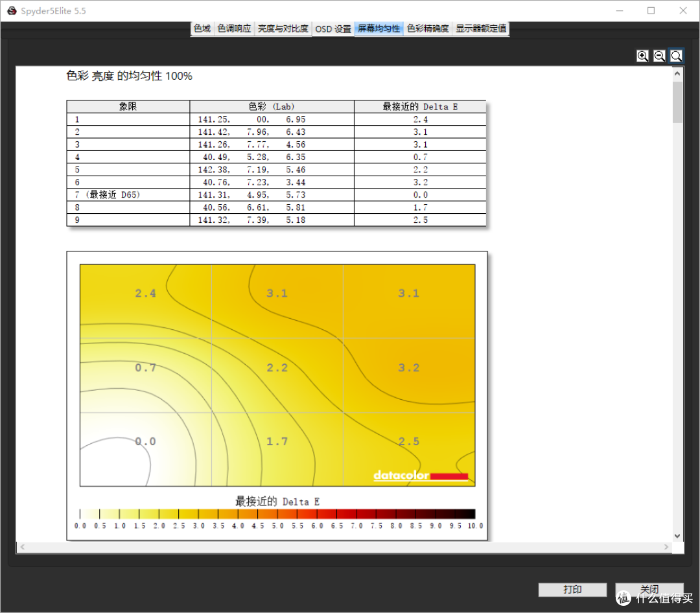Click the row '7 (最接近 D65)'
The height and width of the screenshot is (613, 700).
tap(276, 194)
